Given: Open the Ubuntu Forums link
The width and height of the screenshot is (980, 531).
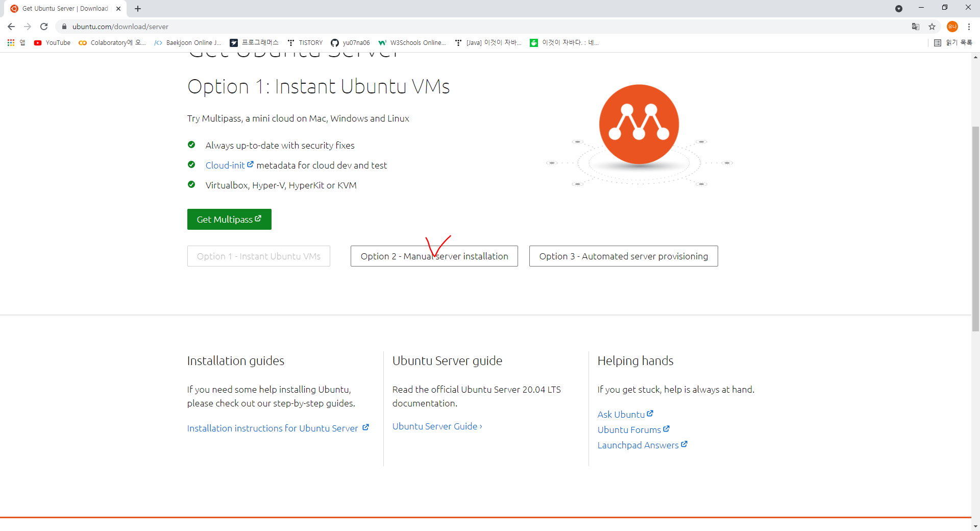Looking at the screenshot, I should [633, 430].
